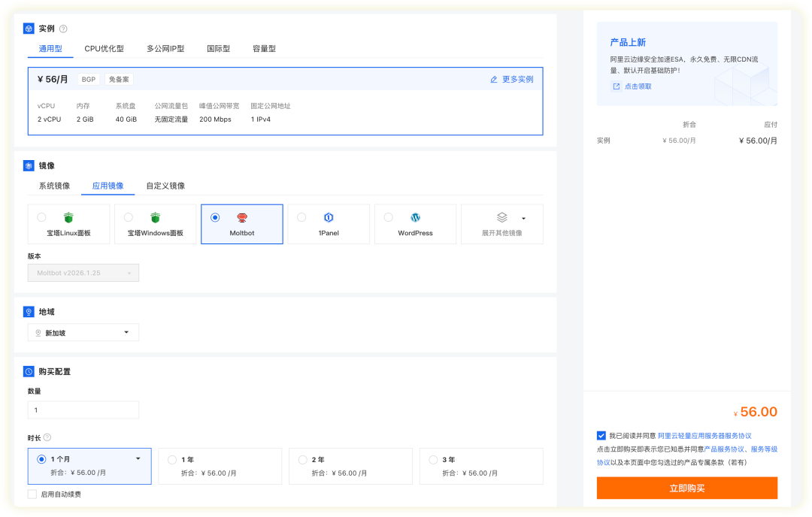Click the quantity input field

click(x=83, y=410)
